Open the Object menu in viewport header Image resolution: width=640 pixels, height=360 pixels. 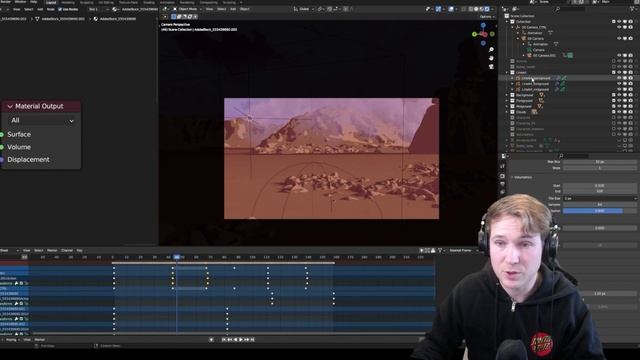pyautogui.click(x=244, y=9)
